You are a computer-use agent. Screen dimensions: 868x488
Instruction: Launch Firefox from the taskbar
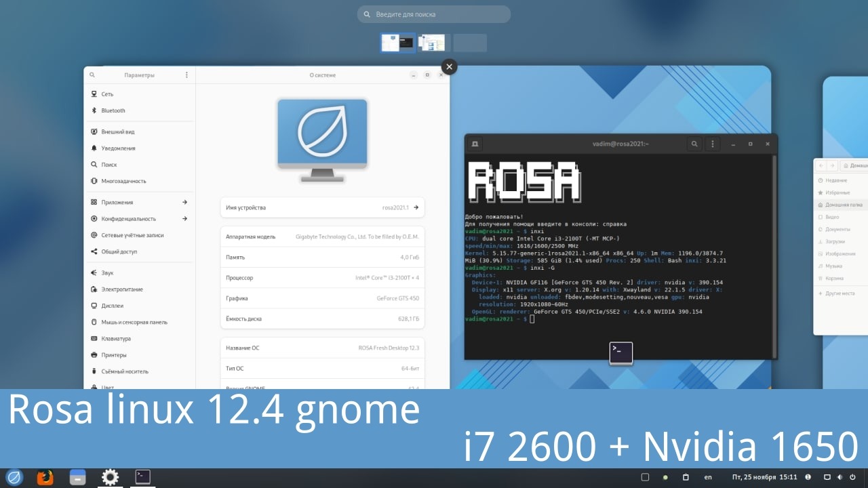coord(45,477)
